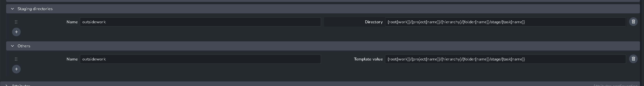Image resolution: width=644 pixels, height=86 pixels.
Task: Click the Directory label
Action: point(374,22)
